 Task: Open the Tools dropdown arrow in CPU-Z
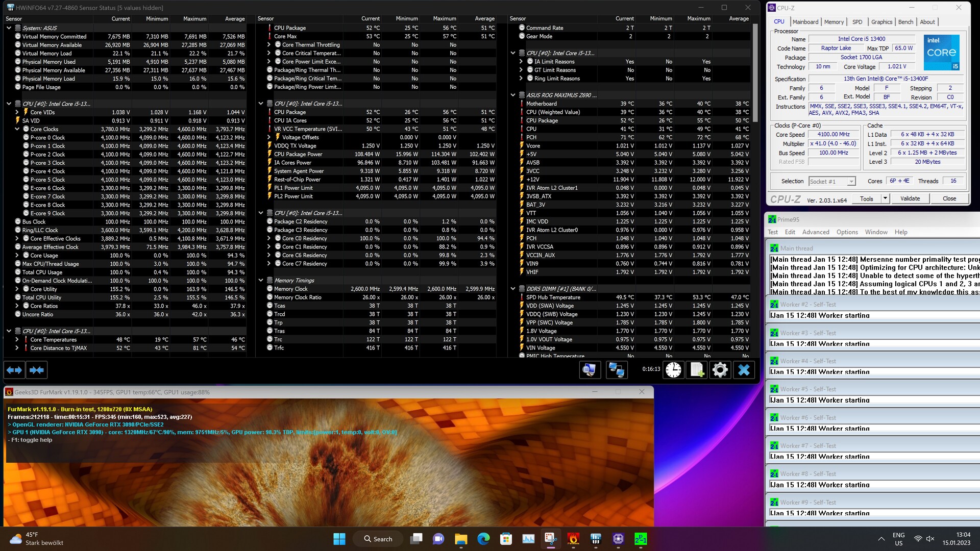click(x=885, y=198)
